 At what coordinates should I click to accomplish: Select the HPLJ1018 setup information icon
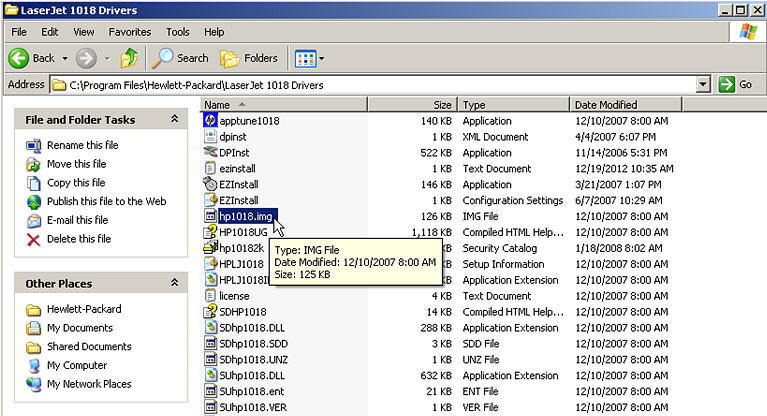210,264
